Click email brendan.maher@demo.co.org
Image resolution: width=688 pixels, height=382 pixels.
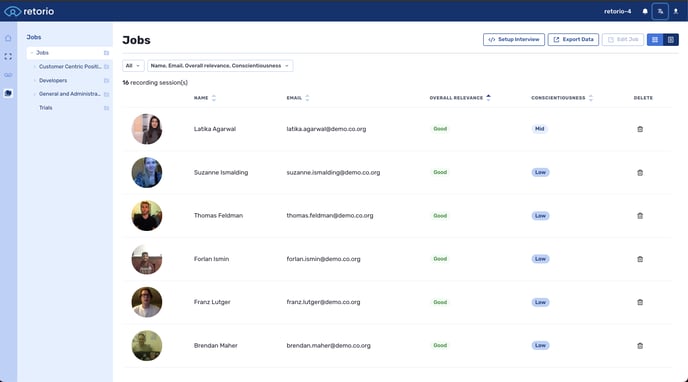(x=328, y=346)
